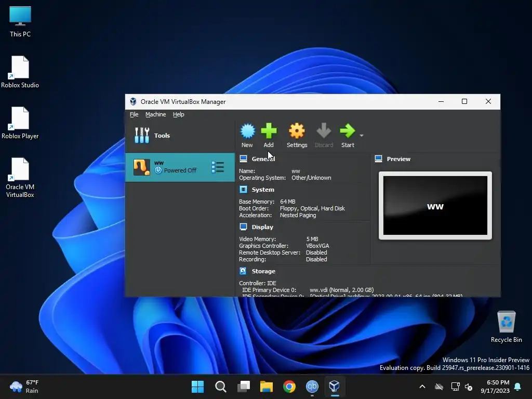Screen dimensions: 532x399
Task: Click the Storage section header
Action: tap(263, 271)
